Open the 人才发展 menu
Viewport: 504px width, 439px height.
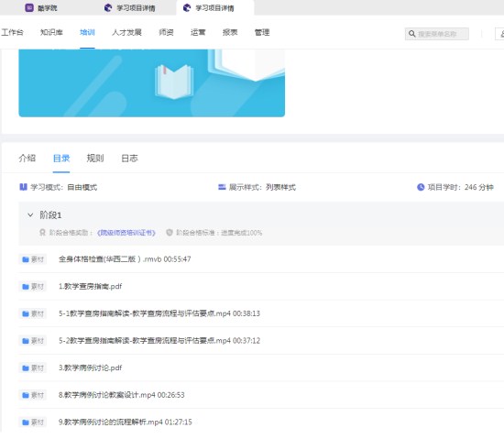click(x=126, y=32)
